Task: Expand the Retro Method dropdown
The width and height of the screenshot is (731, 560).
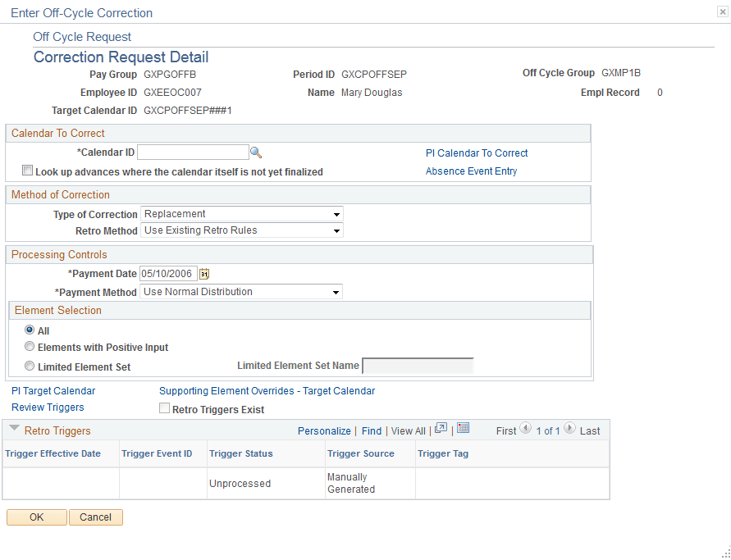Action: pos(335,230)
